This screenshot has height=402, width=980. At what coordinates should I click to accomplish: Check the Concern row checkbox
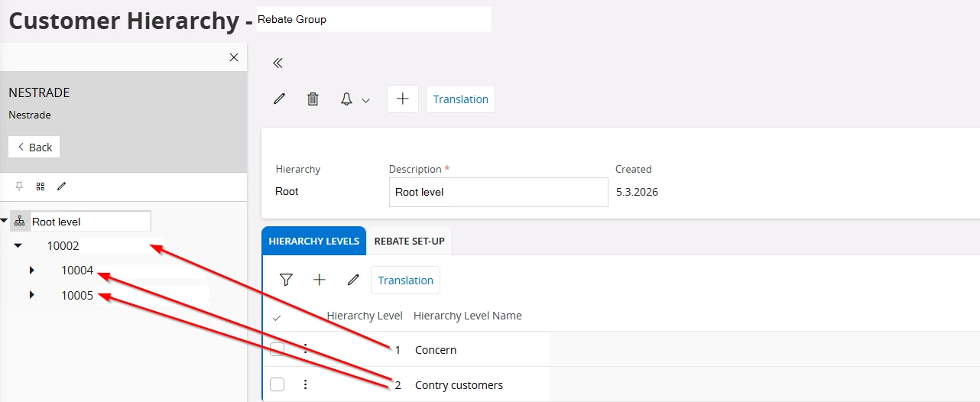point(277,349)
